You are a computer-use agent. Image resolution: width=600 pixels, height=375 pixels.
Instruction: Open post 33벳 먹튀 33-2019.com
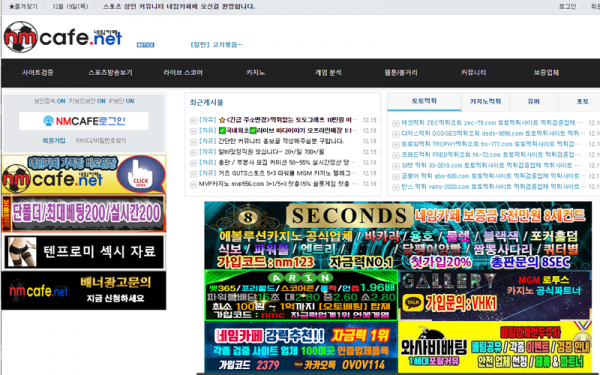(x=492, y=166)
